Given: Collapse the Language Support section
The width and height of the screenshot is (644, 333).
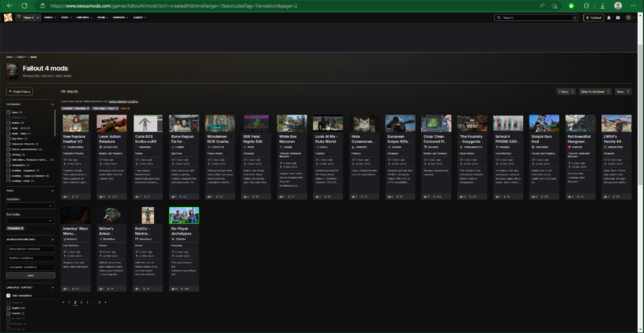Looking at the screenshot, I should pos(53,288).
